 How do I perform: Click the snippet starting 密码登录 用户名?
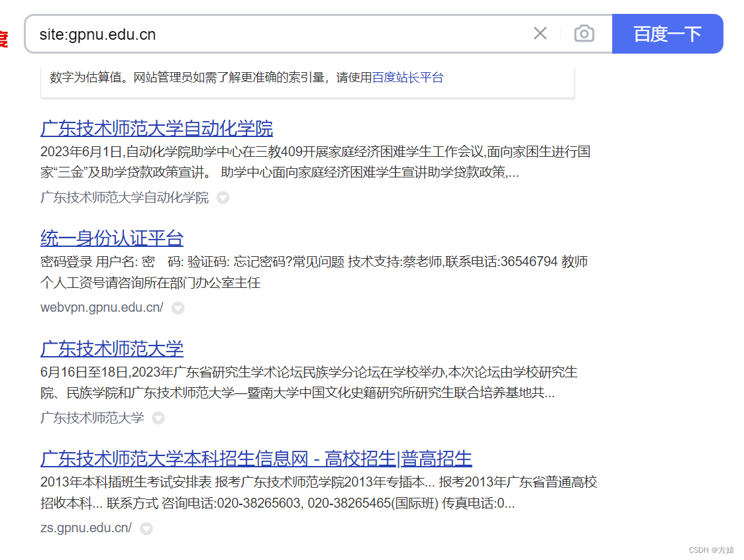tap(314, 272)
